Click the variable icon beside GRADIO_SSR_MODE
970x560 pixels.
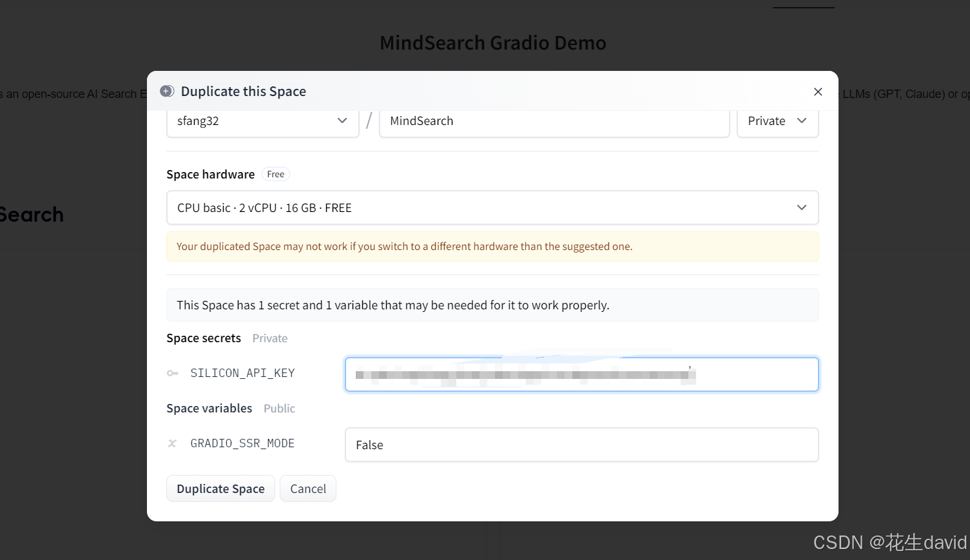[x=172, y=443]
